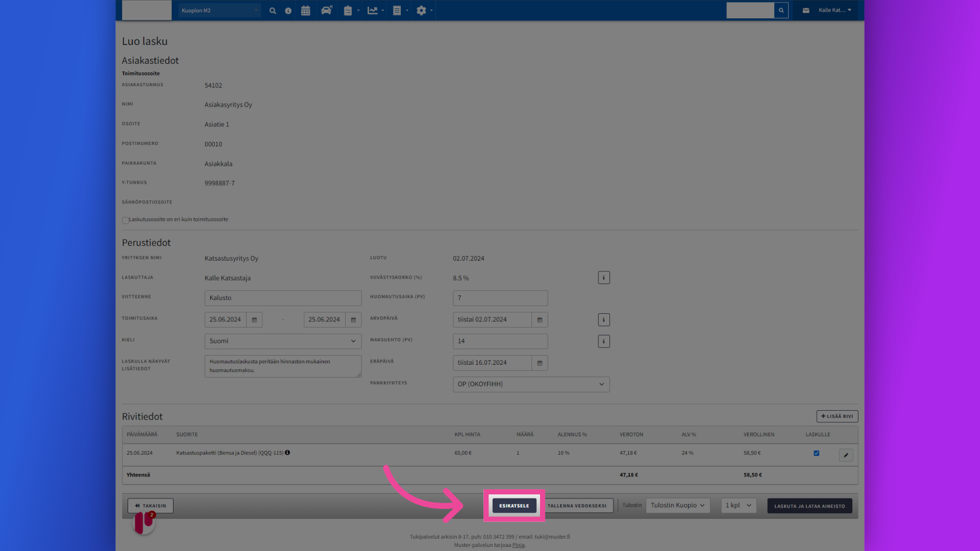
Task: Open the invoice document icon menu
Action: (400, 10)
